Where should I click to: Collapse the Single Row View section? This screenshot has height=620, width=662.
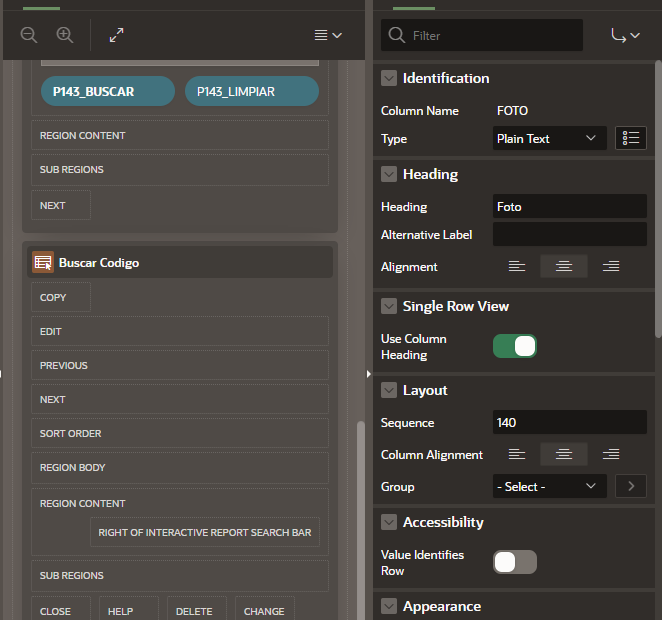389,306
